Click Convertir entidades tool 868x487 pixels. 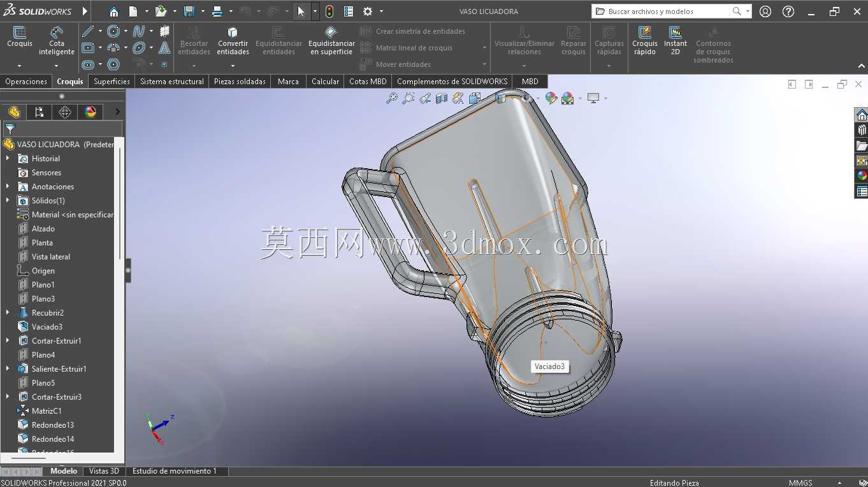point(233,41)
